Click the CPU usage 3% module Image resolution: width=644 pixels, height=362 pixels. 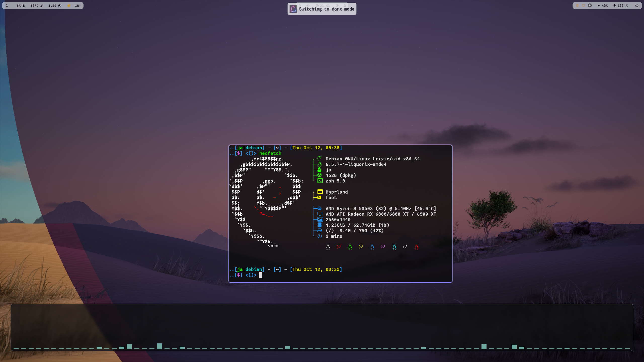point(21,6)
